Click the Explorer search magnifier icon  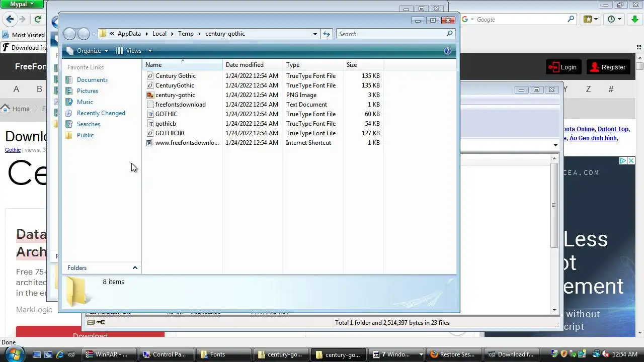449,34
